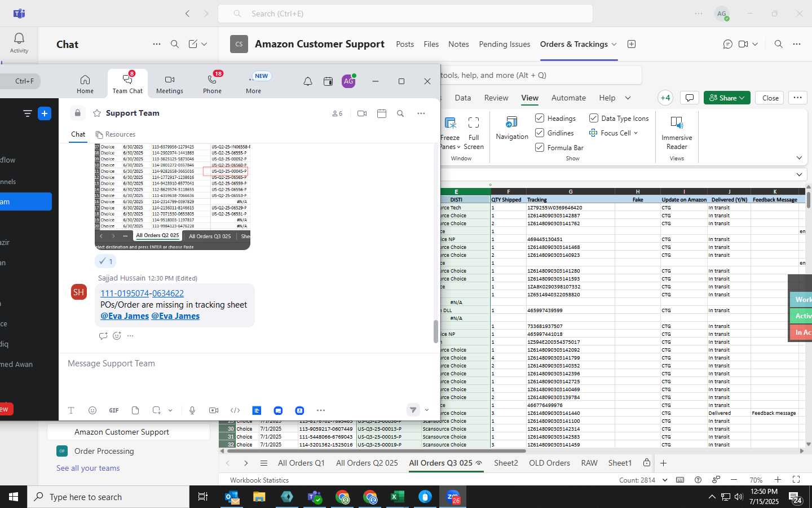Image resolution: width=812 pixels, height=508 pixels.
Task: Expand send options arrow in Zoom composer
Action: [x=427, y=410]
